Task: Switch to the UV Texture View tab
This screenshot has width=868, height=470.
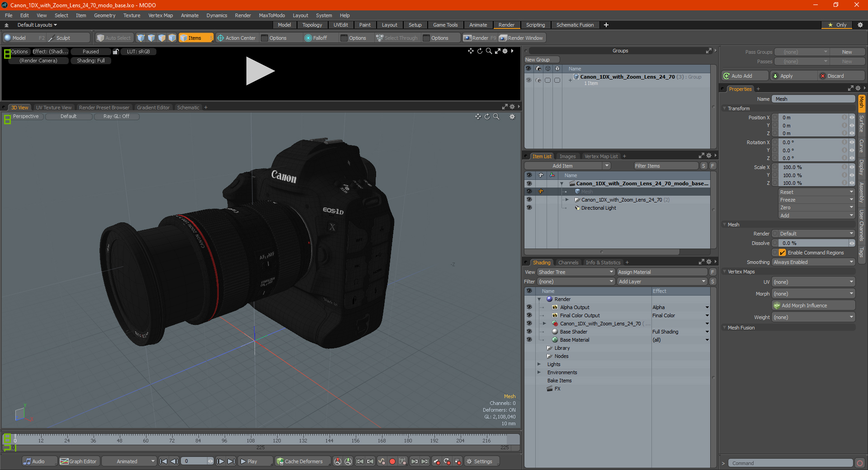Action: click(53, 108)
